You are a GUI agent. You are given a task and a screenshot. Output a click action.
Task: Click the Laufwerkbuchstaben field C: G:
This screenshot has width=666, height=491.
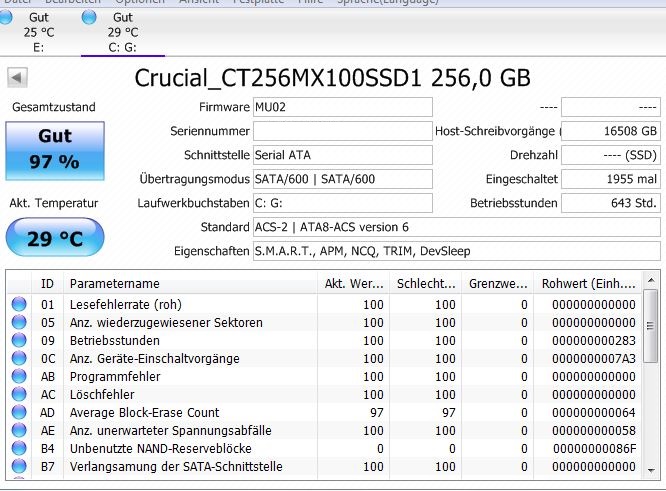click(x=343, y=203)
